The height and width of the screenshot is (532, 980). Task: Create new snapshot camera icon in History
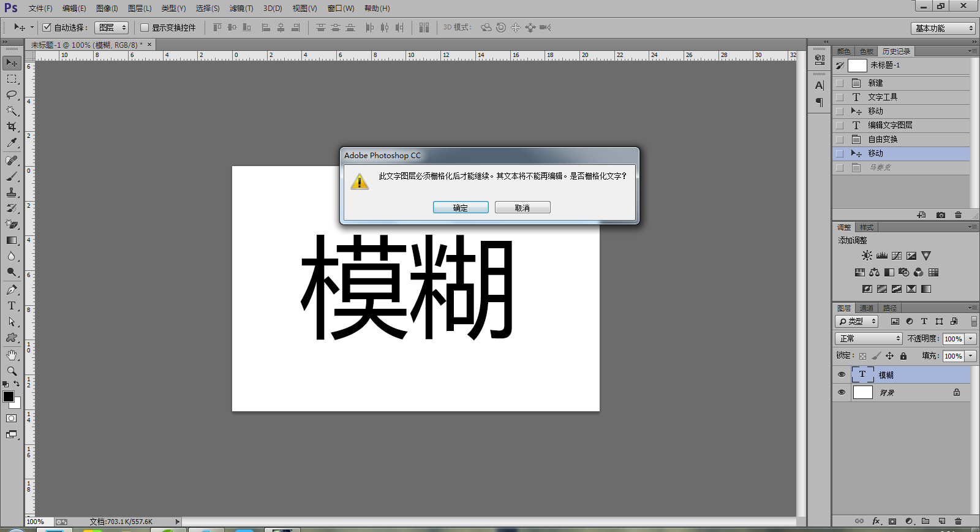click(x=941, y=215)
